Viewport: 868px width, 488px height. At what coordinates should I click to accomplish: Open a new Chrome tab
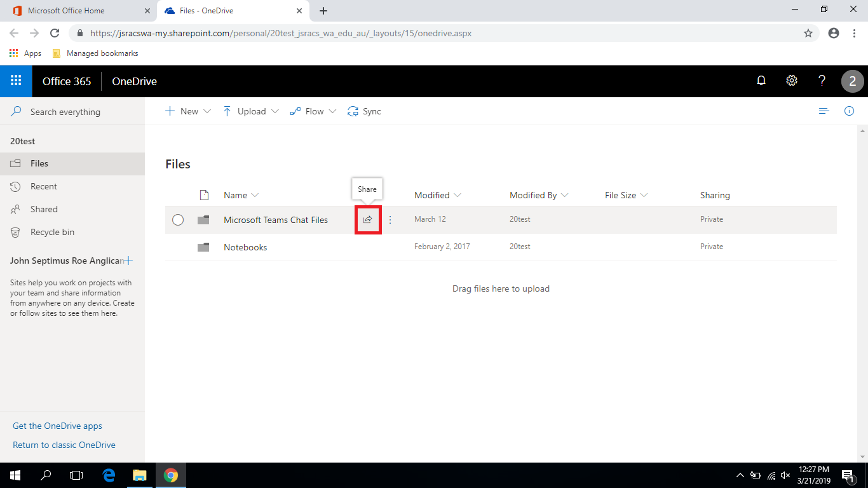point(323,11)
